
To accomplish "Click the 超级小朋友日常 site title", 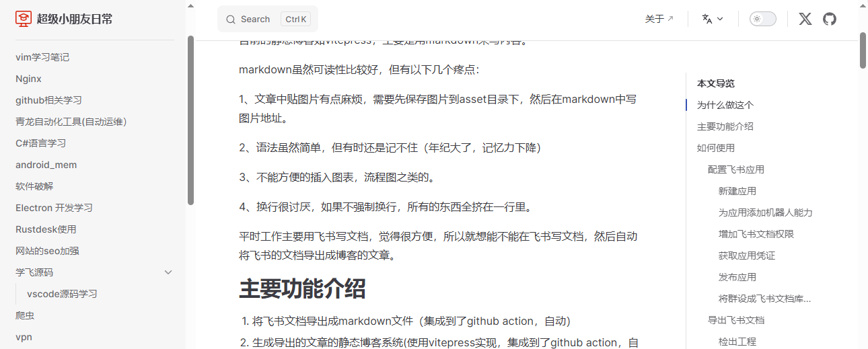I will pyautogui.click(x=75, y=19).
